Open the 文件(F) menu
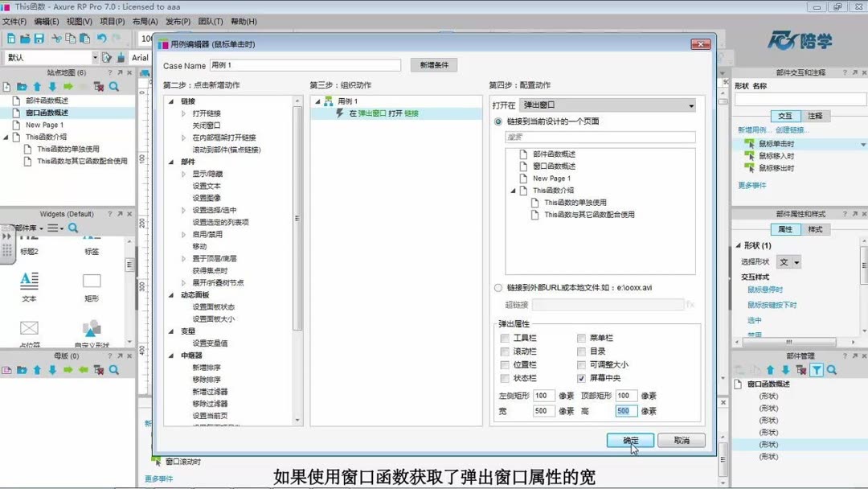 (14, 22)
